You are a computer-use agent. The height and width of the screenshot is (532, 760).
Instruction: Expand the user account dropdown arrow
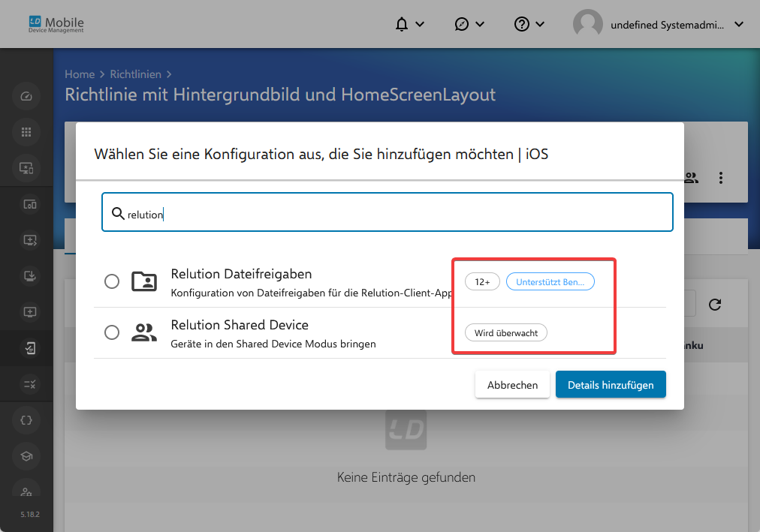(x=739, y=24)
